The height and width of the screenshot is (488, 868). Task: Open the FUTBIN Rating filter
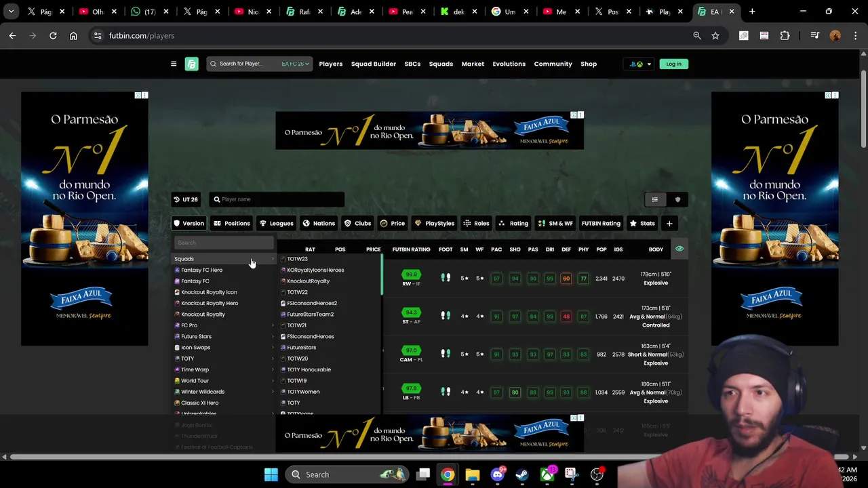[x=601, y=223]
